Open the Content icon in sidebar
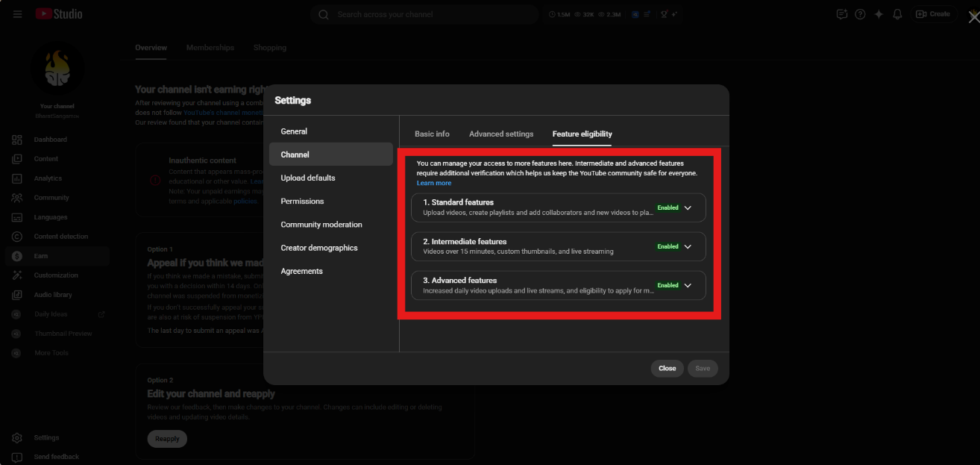The width and height of the screenshot is (980, 465). [17, 159]
